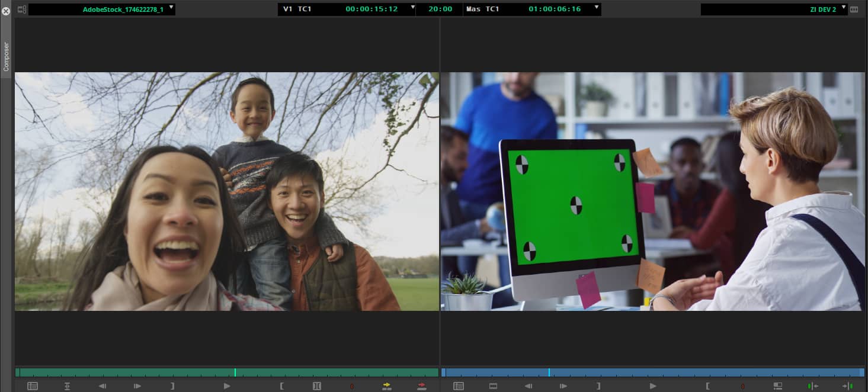Click the yellow Splice-In arrow button
This screenshot has width=868, height=392.
coord(387,386)
